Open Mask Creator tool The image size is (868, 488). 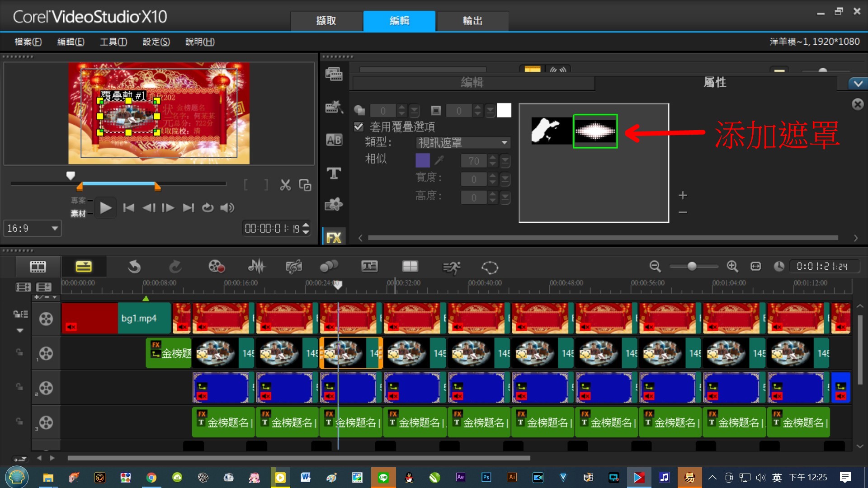click(x=490, y=267)
